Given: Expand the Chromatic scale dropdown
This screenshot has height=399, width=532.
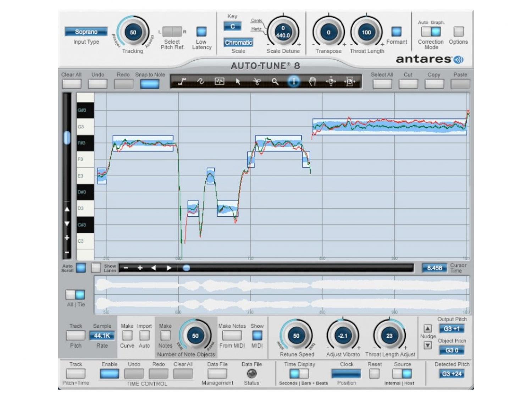Looking at the screenshot, I should point(238,43).
